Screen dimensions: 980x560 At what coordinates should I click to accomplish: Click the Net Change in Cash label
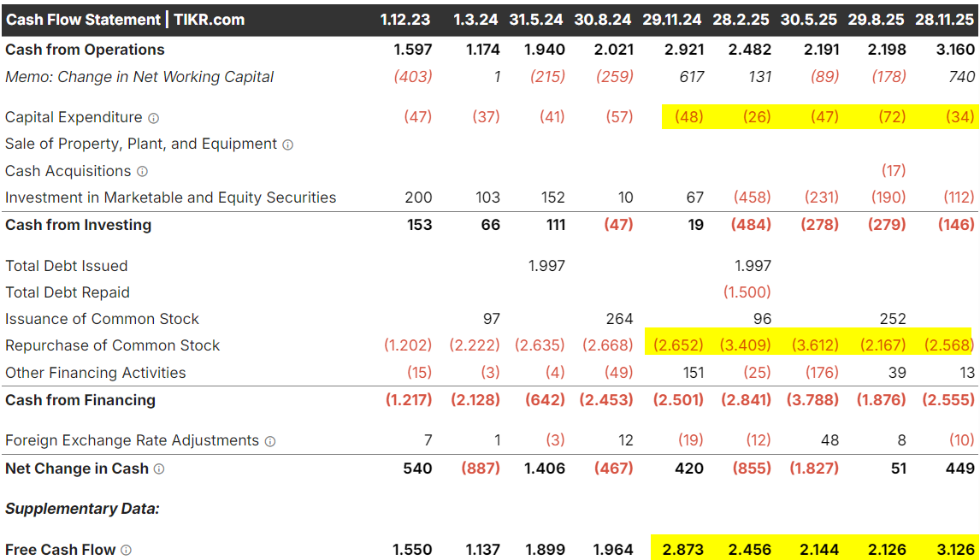77,469
